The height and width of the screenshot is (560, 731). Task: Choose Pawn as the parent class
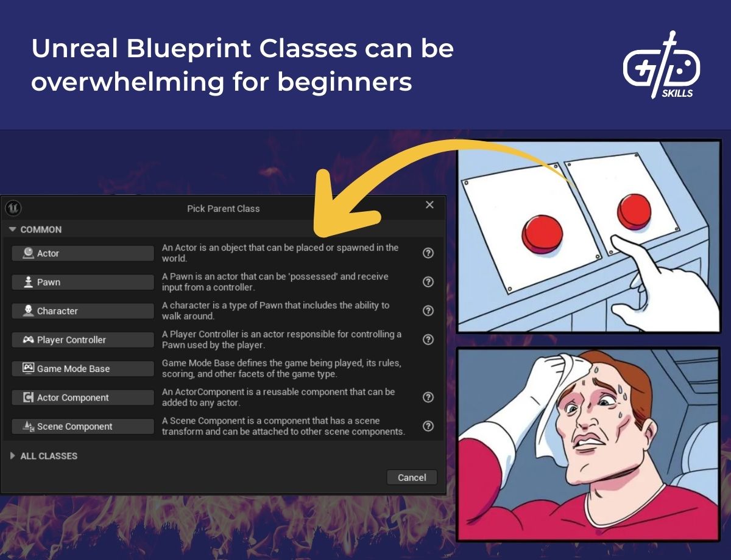[x=82, y=282]
